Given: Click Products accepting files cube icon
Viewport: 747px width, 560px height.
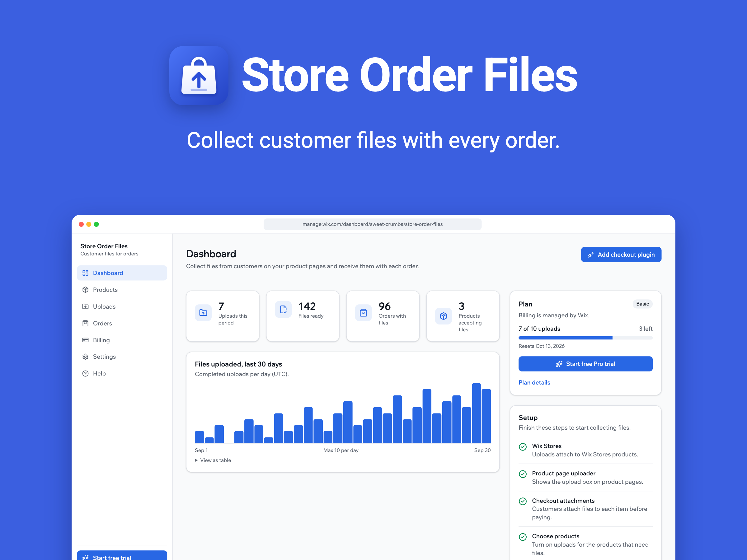Looking at the screenshot, I should (444, 316).
